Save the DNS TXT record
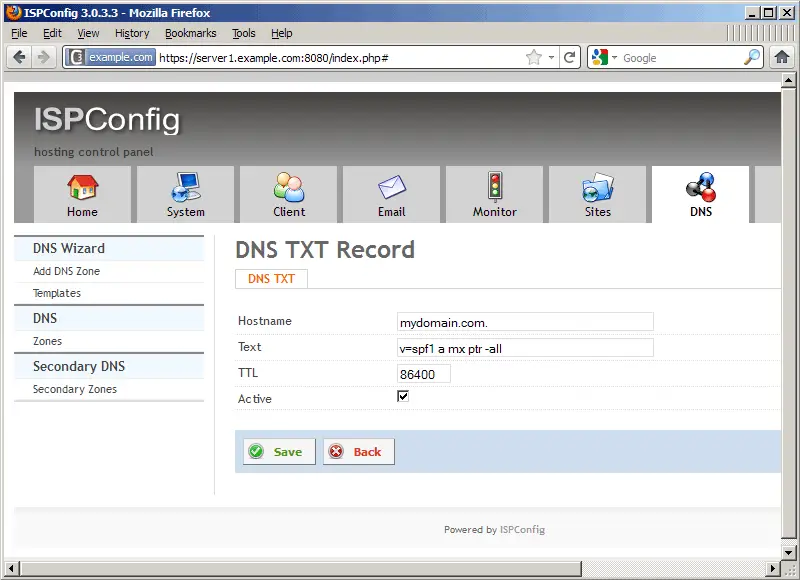Screen dimensions: 800x580 coord(279,451)
